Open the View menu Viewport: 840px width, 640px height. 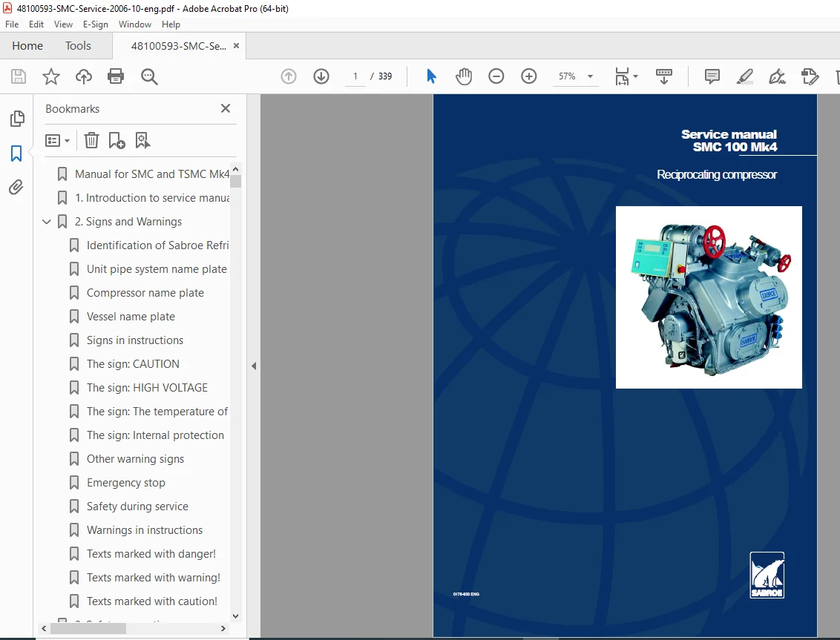(x=63, y=24)
